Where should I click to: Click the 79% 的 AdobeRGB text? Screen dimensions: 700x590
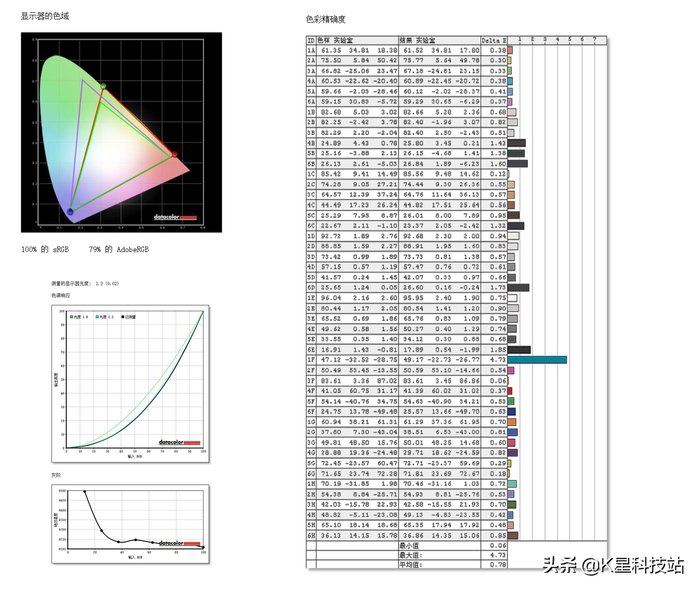[x=119, y=249]
